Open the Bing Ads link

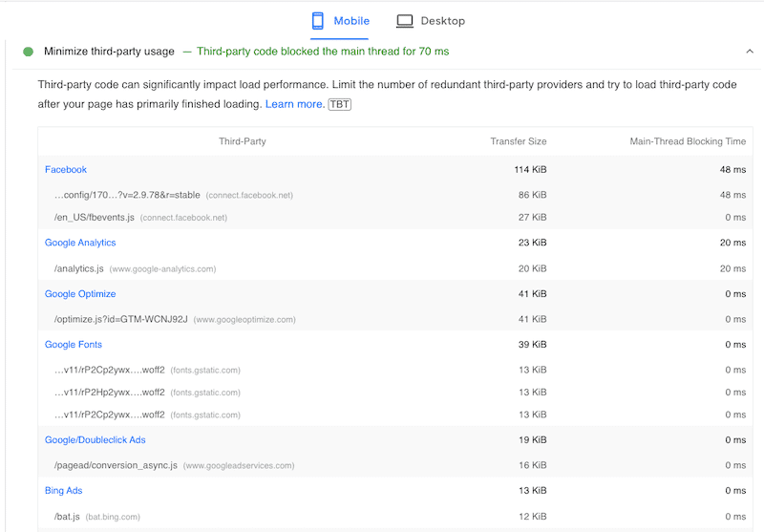pyautogui.click(x=64, y=491)
